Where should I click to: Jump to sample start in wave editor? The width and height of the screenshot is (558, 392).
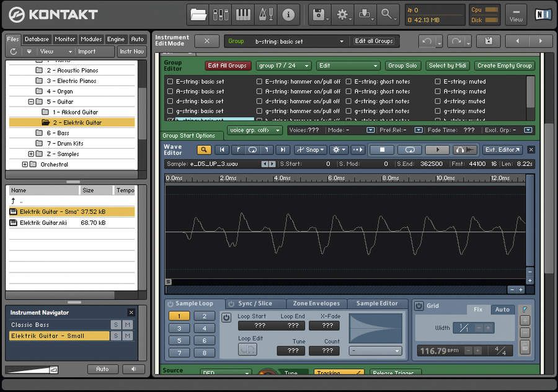point(222,150)
